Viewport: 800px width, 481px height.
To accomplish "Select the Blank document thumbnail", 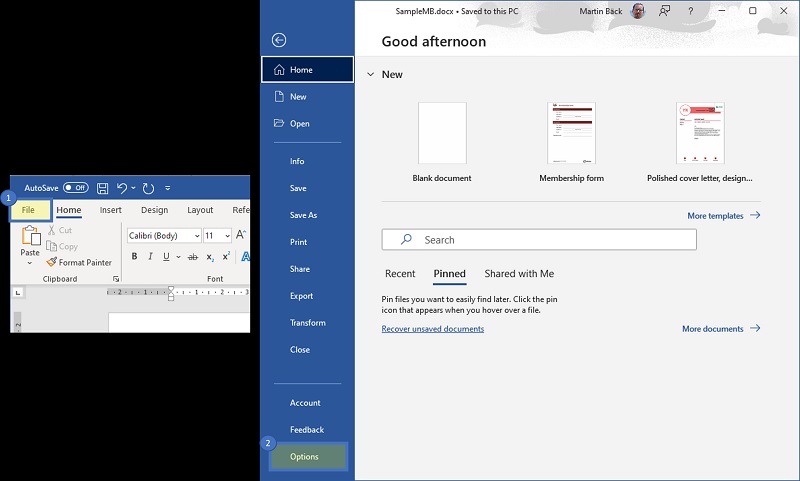I will (442, 133).
